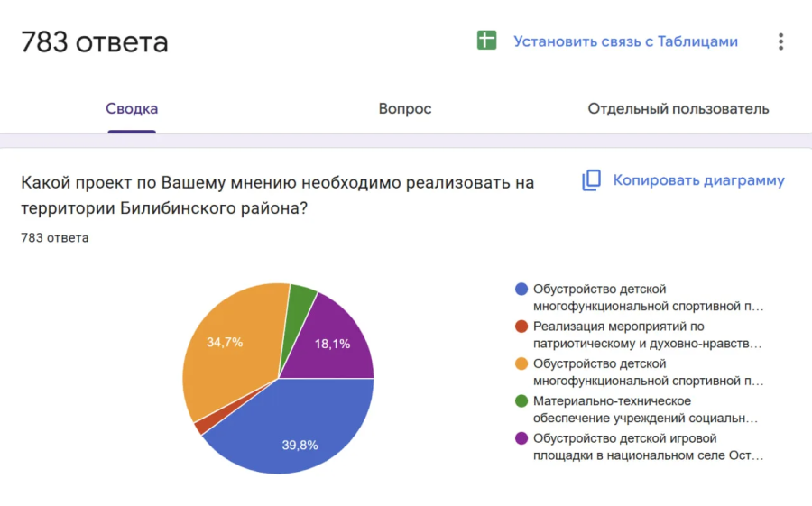Select the blue 39,8% pie slice
This screenshot has height=506, width=812.
(x=298, y=433)
